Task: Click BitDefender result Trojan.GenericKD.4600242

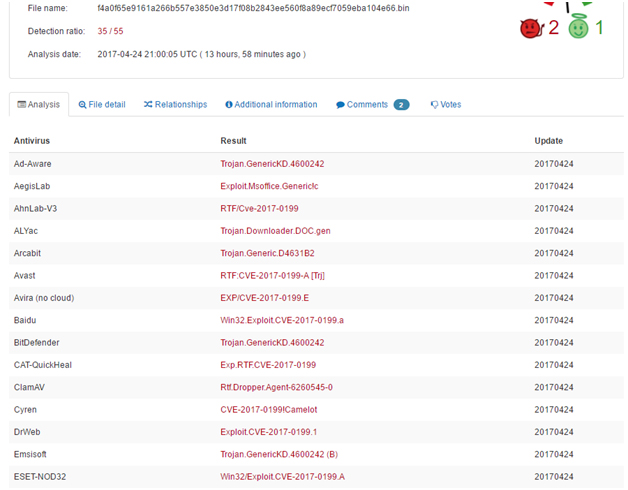Action: 272,343
